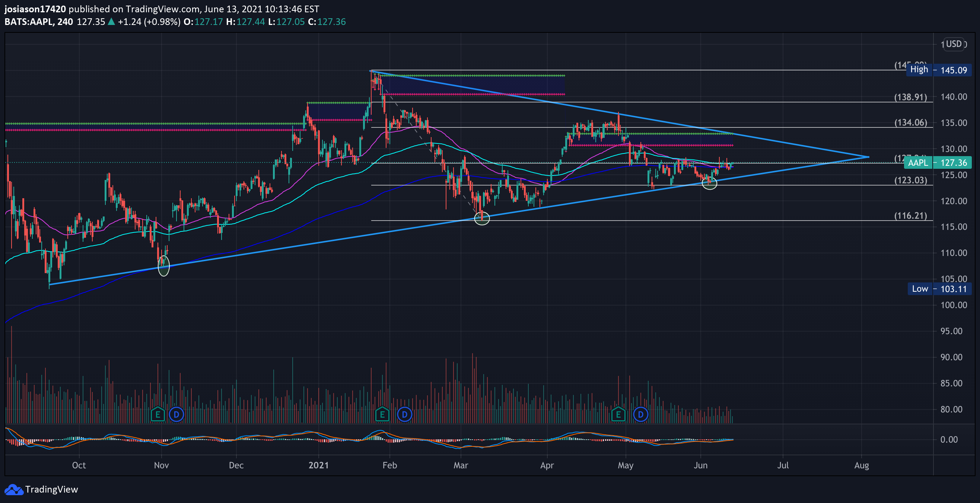Screen dimensions: 980x503
Task: Click the 140.00 price axis label
Action: 954,97
